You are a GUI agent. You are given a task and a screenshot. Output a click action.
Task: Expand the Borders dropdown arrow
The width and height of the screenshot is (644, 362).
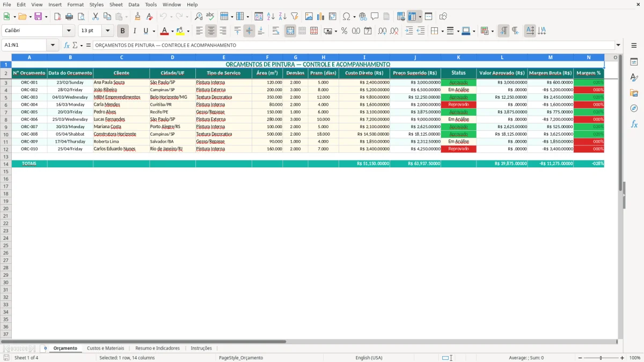pyautogui.click(x=443, y=31)
